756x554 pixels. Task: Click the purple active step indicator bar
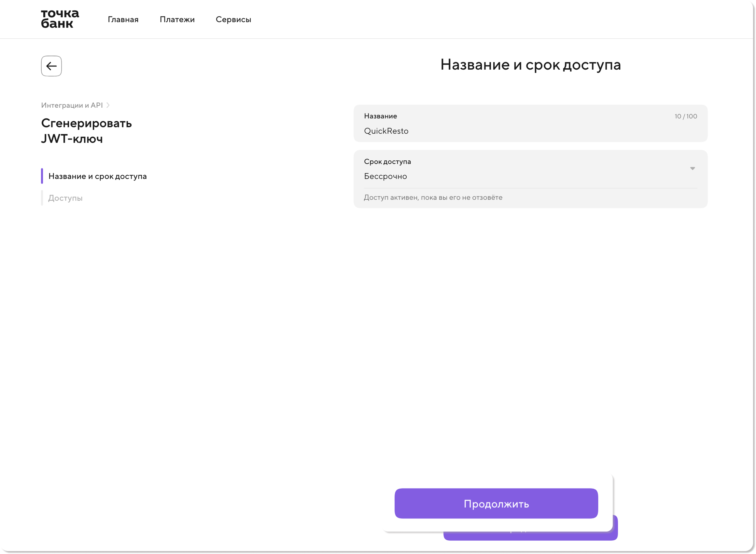tap(42, 176)
